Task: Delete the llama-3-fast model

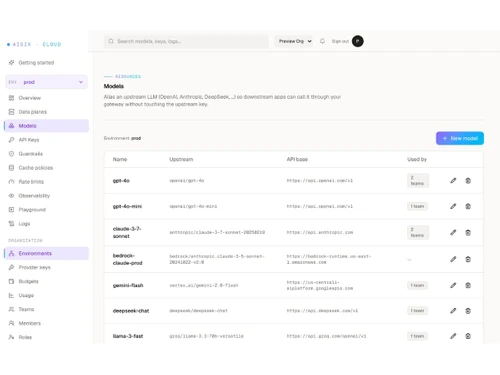Action: coord(468,336)
